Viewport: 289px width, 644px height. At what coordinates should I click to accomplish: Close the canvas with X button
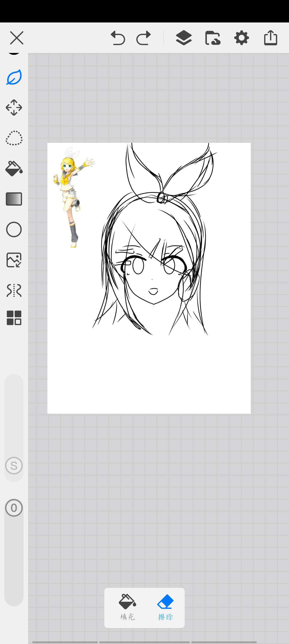click(17, 38)
